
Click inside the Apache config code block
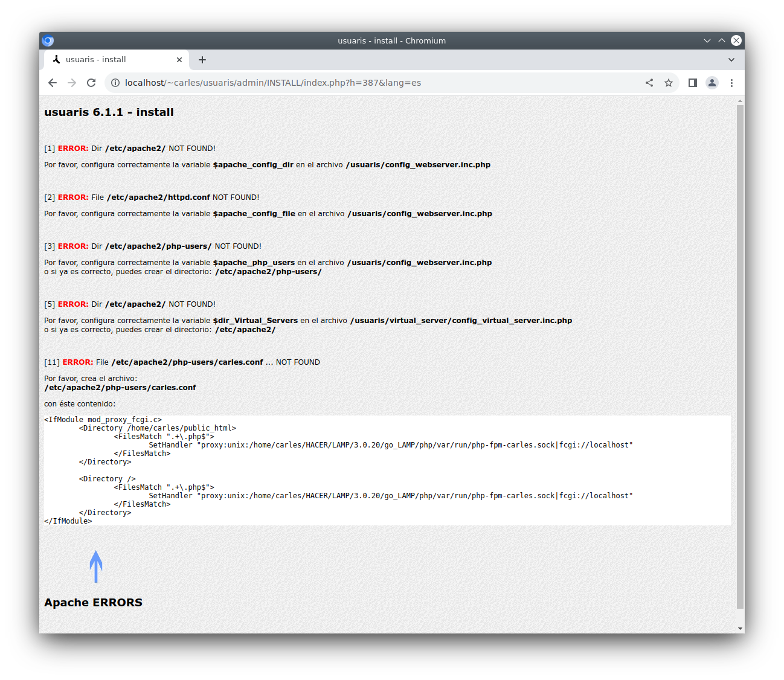pyautogui.click(x=387, y=470)
